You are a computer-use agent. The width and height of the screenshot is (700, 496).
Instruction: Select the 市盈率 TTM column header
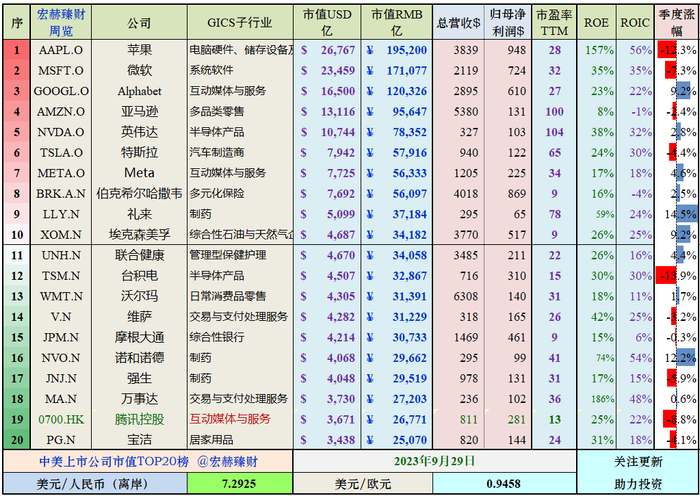(x=554, y=22)
